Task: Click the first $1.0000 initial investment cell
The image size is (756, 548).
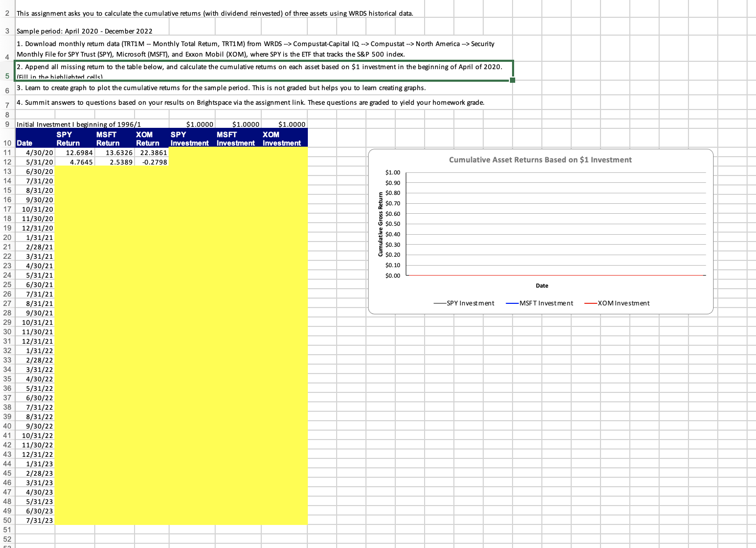Action: pyautogui.click(x=200, y=124)
